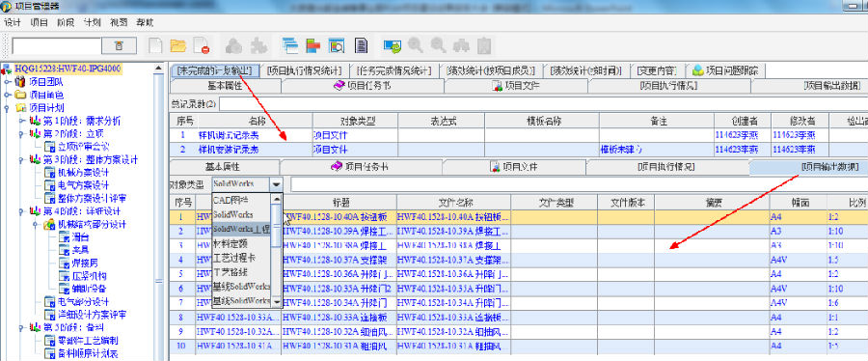The width and height of the screenshot is (868, 361).
Task: Open the 设计 menu
Action: (13, 23)
